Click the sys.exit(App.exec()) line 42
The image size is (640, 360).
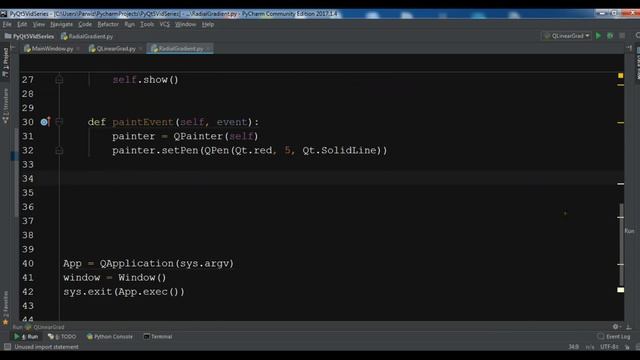pos(124,292)
